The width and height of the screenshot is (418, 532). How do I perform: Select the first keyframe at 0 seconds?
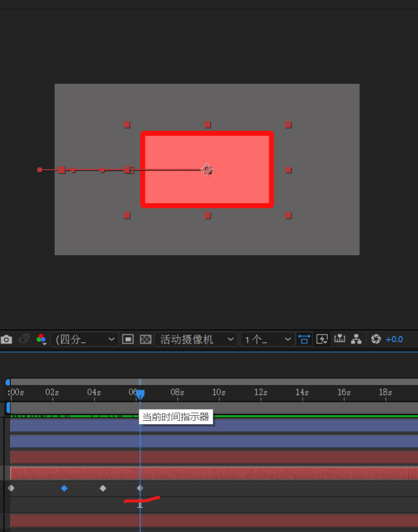[11, 488]
